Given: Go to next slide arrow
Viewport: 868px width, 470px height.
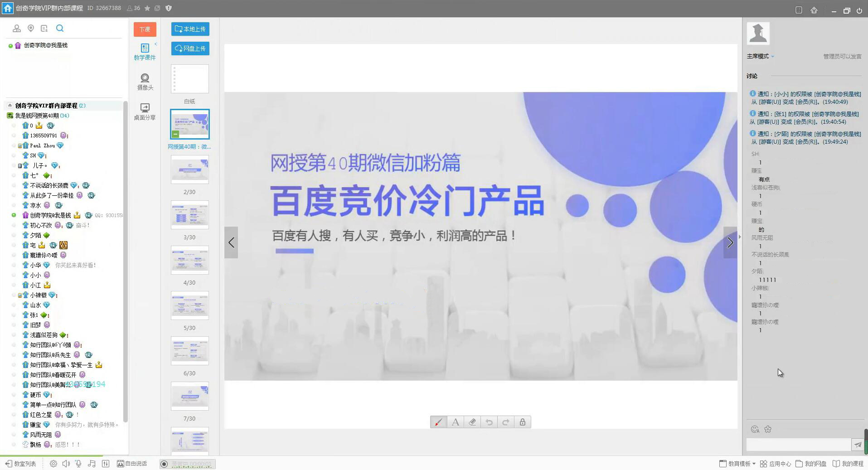Looking at the screenshot, I should (730, 242).
